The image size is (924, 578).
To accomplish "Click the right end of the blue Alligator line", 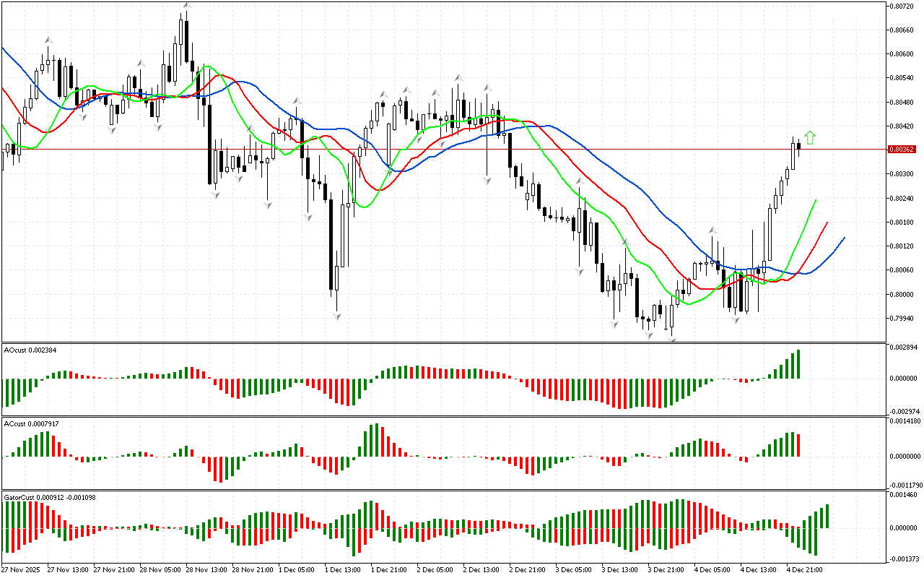I will tap(843, 238).
